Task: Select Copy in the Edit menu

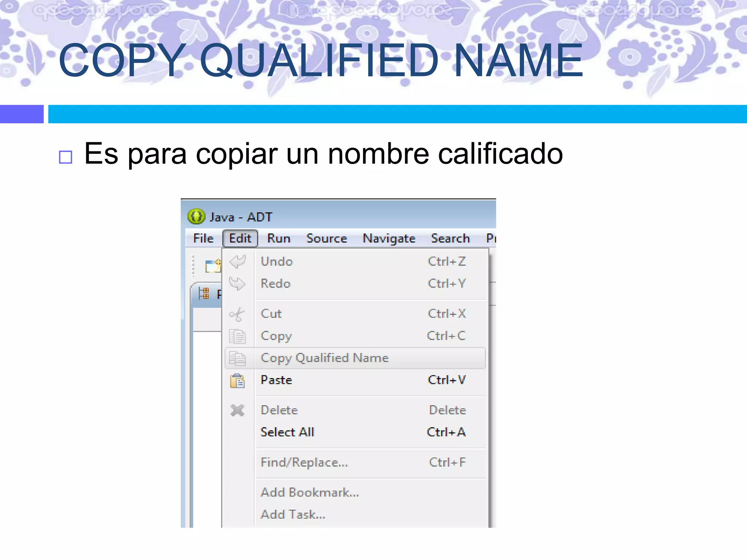Action: 355,336
